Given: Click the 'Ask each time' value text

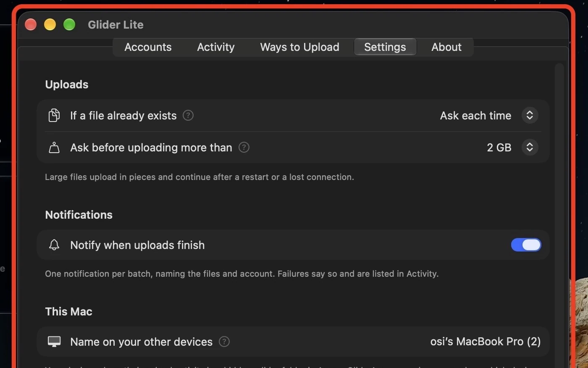Looking at the screenshot, I should (475, 116).
